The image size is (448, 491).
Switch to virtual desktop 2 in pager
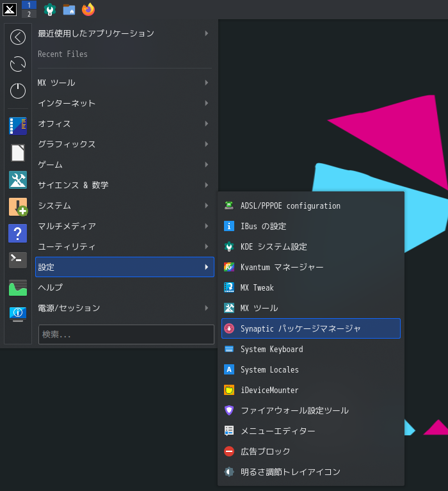click(x=29, y=14)
